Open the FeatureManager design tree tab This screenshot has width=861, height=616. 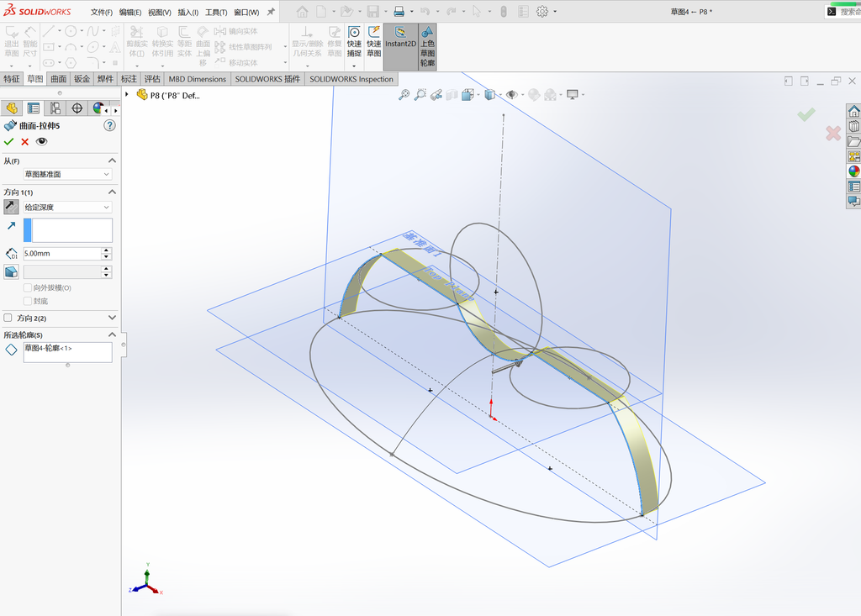(12, 108)
